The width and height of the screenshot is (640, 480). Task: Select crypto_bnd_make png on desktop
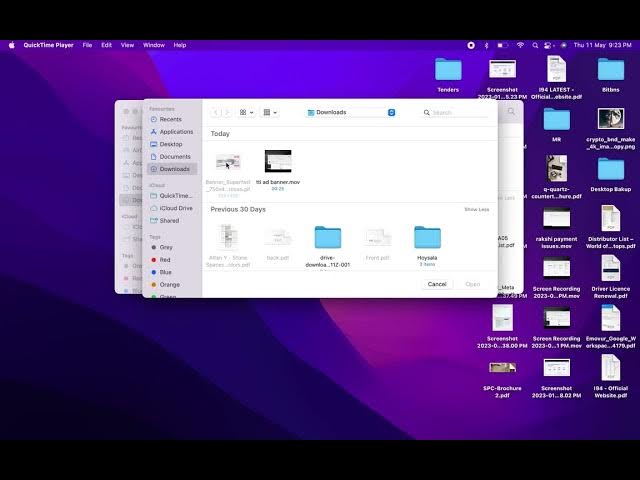[x=611, y=128]
